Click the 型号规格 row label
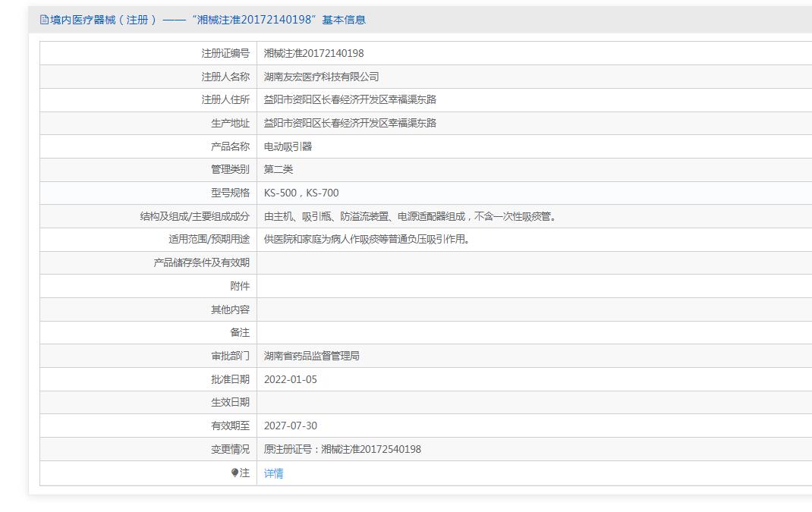812x512 pixels. click(230, 193)
